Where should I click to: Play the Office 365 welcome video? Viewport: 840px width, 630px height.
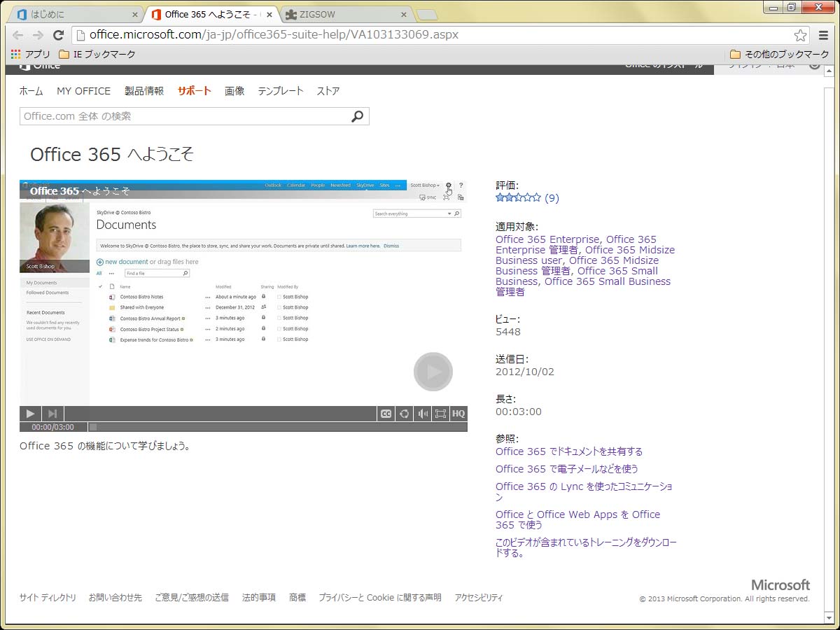30,414
